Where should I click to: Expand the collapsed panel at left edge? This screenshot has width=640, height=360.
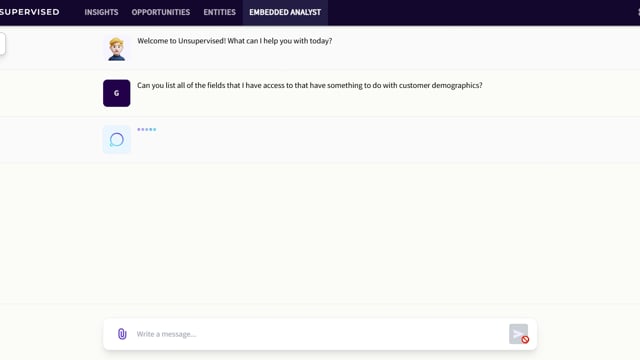pos(2,44)
